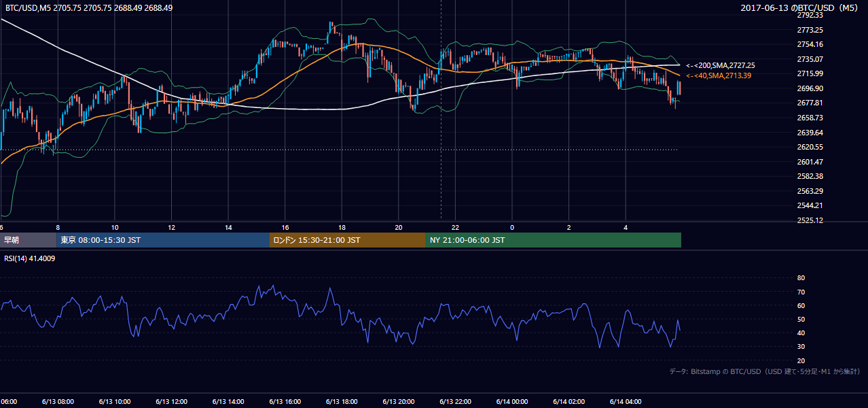Click bottom time label 6/13 20:00

[x=399, y=402]
